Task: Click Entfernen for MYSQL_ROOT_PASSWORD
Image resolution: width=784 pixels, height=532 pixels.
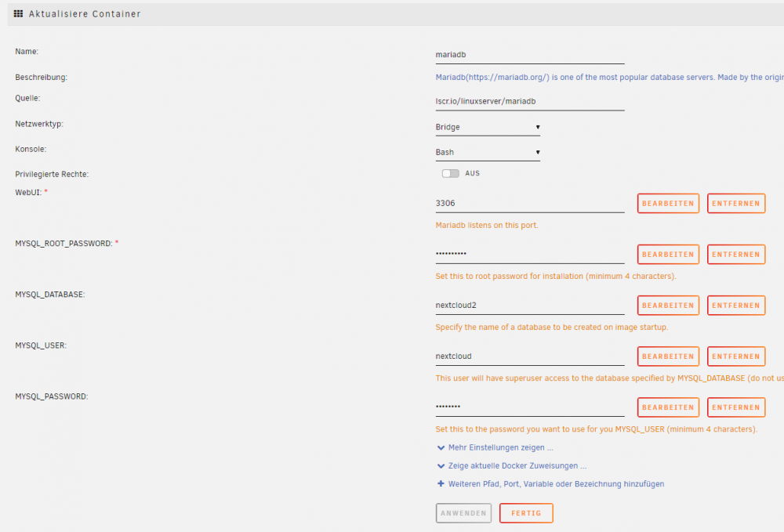Action: [x=736, y=255]
